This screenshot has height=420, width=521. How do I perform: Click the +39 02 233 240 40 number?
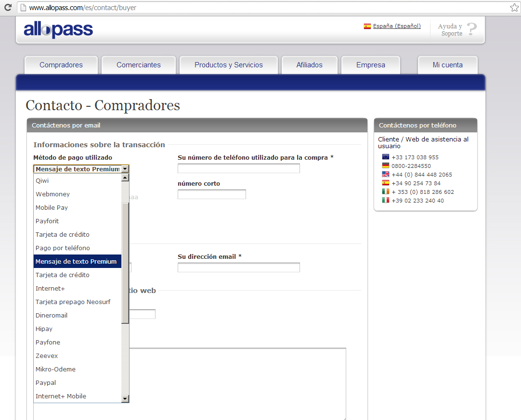pos(417,201)
